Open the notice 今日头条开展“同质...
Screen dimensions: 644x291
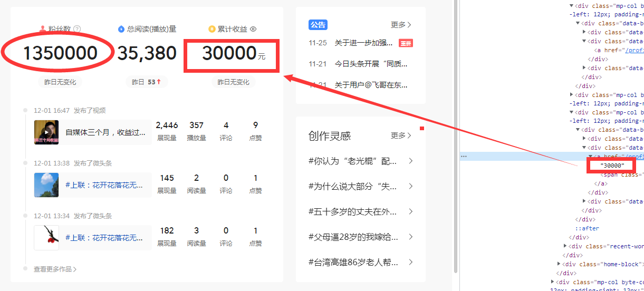pos(371,64)
